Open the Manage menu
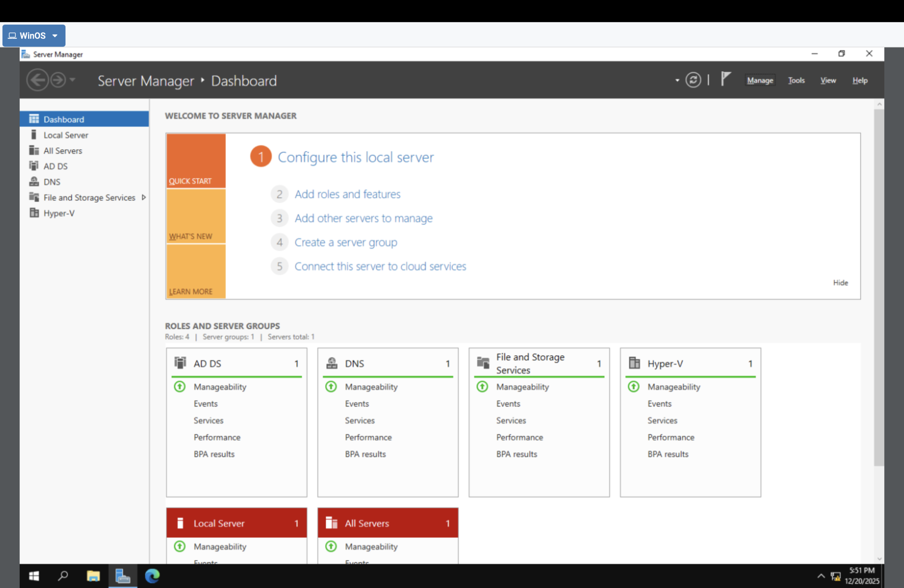 click(760, 80)
